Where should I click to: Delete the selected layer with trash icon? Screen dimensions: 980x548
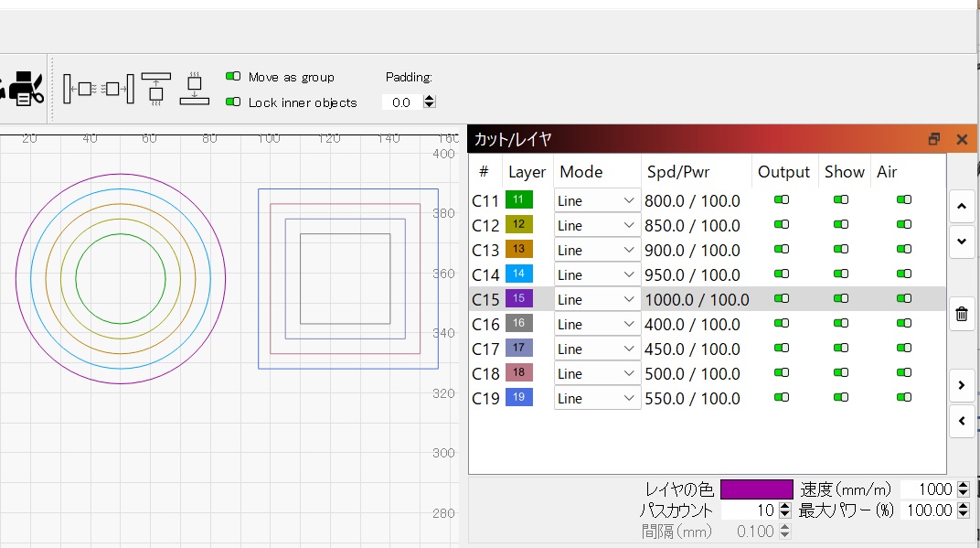961,315
